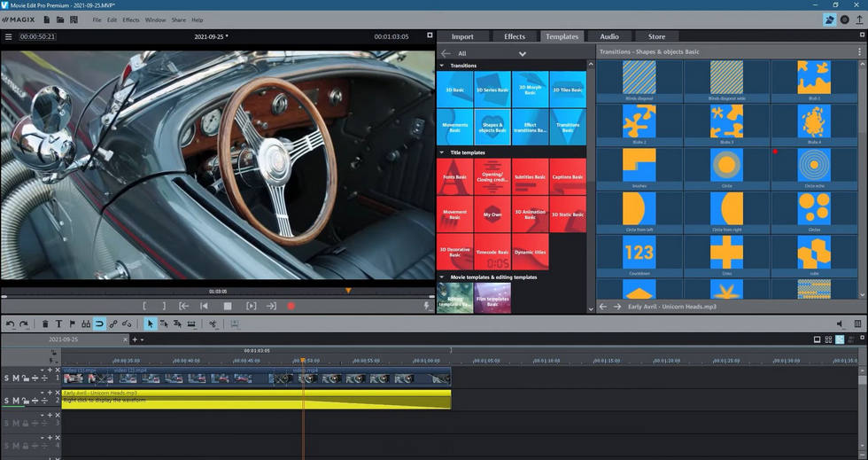Solo track 1 with the S button

coord(7,378)
